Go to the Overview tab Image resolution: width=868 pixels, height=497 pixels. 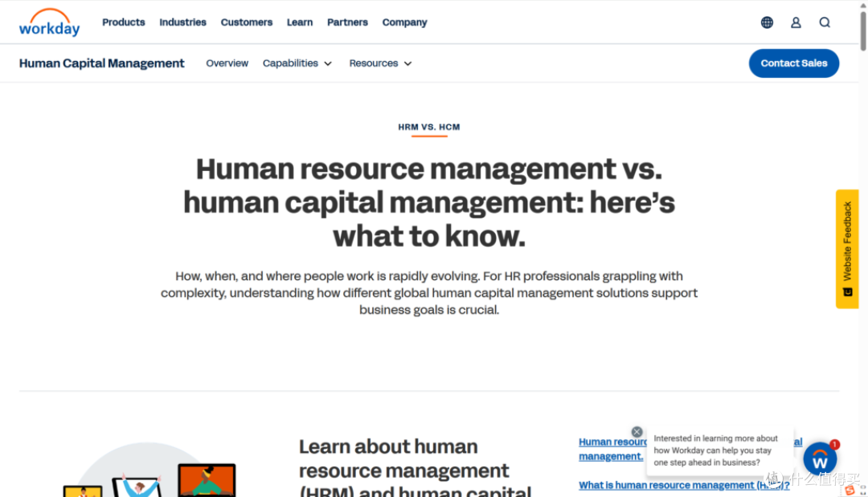coord(227,63)
